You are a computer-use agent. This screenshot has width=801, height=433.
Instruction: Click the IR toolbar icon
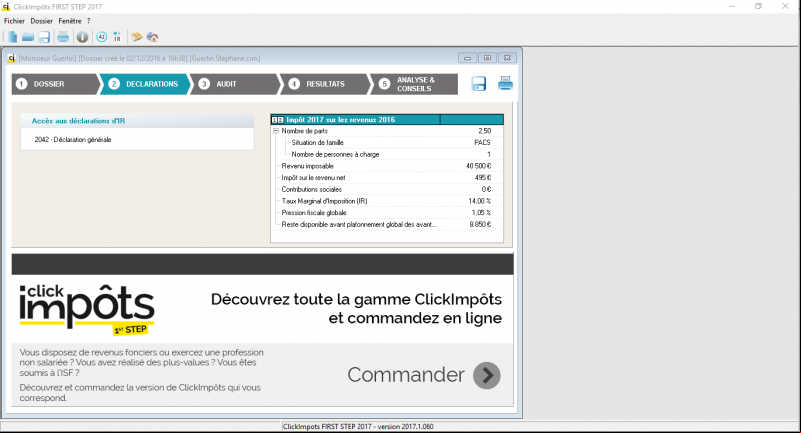(117, 37)
